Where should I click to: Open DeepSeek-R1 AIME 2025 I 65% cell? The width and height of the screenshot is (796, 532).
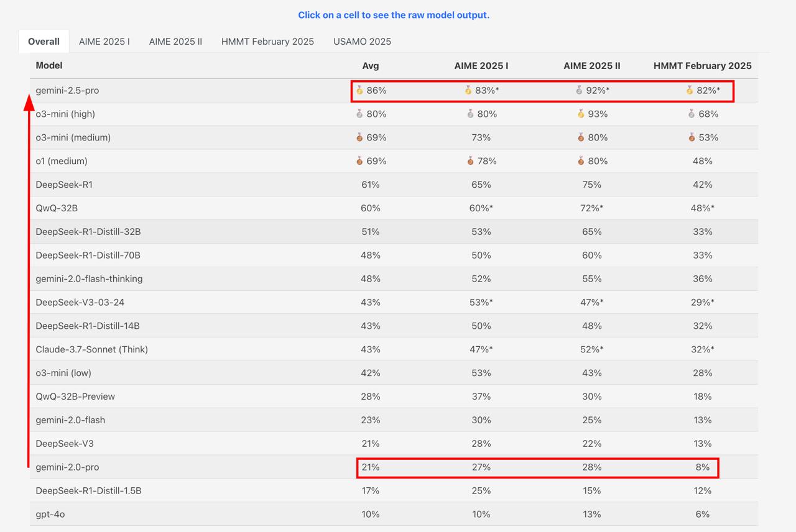pos(481,185)
